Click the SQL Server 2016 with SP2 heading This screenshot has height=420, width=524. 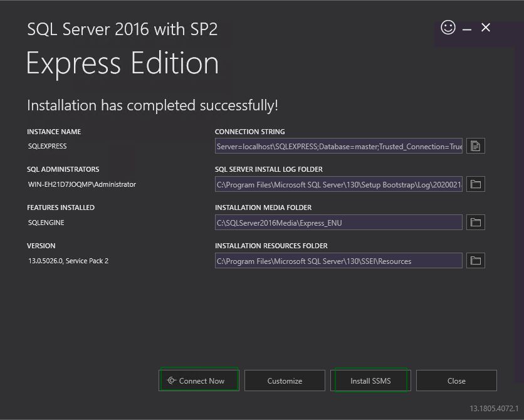coord(122,29)
